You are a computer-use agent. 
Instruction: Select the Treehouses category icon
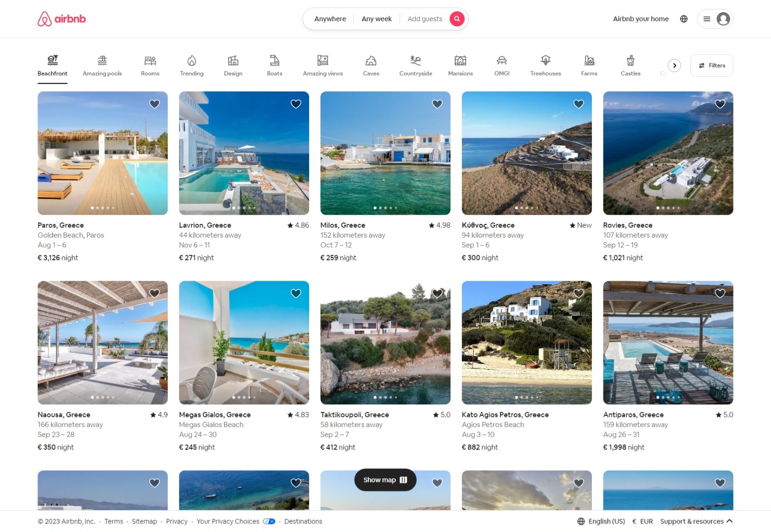545,61
